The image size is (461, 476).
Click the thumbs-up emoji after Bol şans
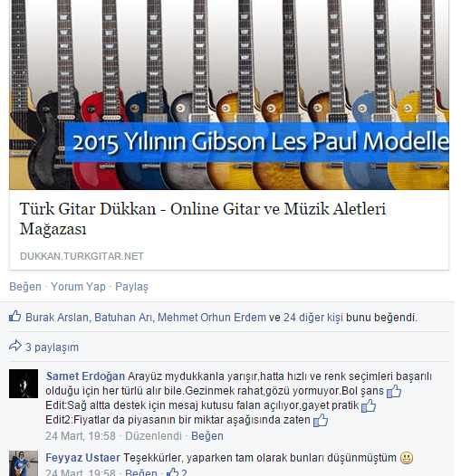tap(394, 391)
